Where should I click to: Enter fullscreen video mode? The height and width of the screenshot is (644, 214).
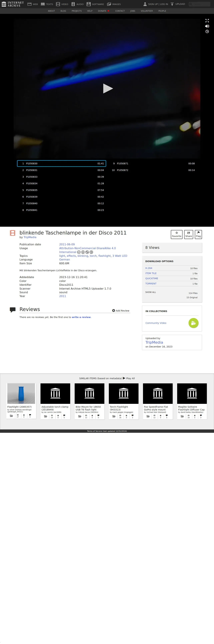pyautogui.click(x=207, y=21)
